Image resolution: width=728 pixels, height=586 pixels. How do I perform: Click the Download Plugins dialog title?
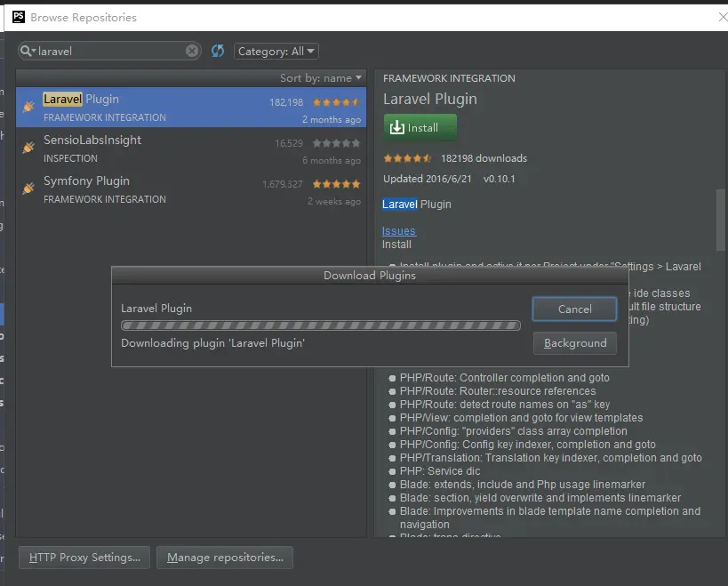(370, 276)
